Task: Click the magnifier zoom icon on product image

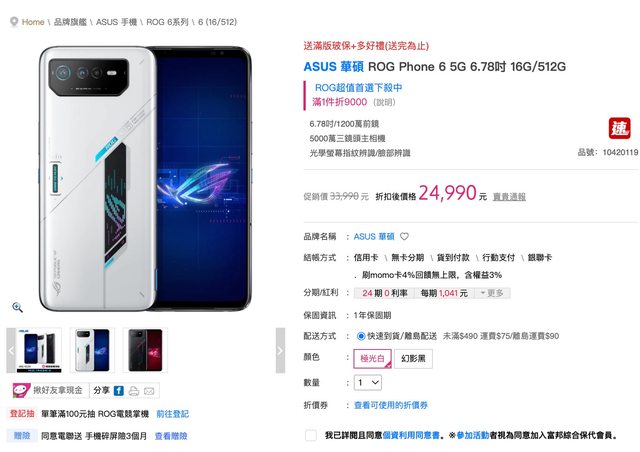Action: (x=17, y=307)
